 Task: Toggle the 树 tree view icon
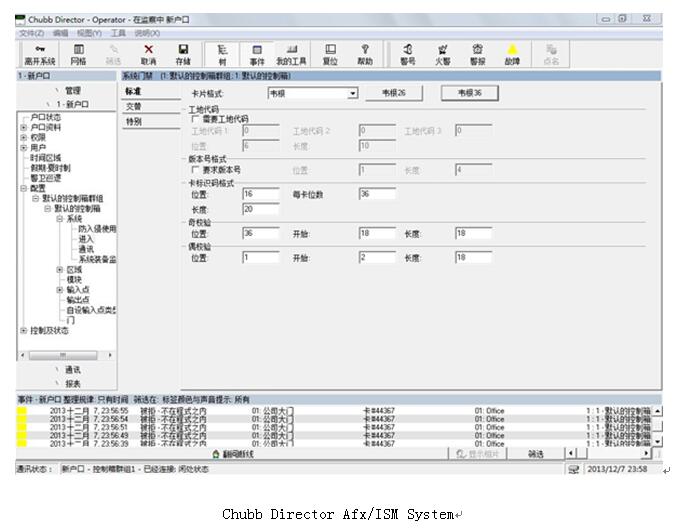[222, 49]
